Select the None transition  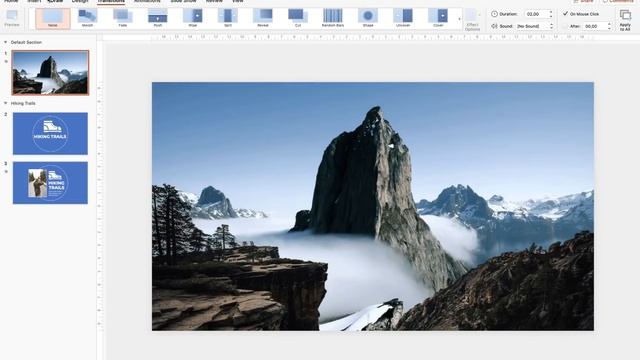pyautogui.click(x=53, y=18)
